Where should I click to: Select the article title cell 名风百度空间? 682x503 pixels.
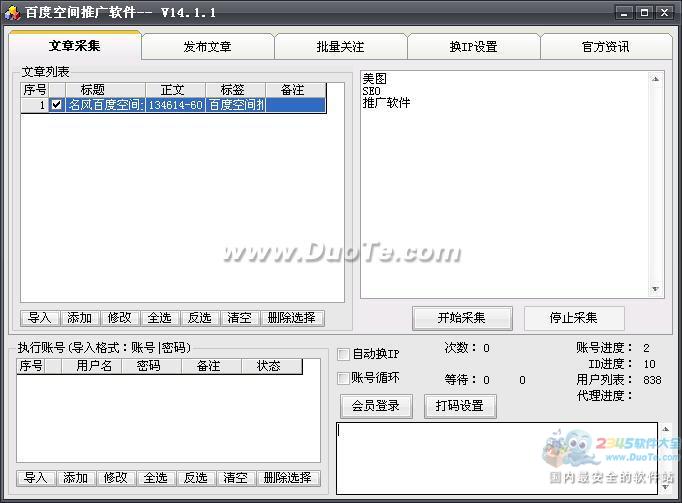point(105,105)
